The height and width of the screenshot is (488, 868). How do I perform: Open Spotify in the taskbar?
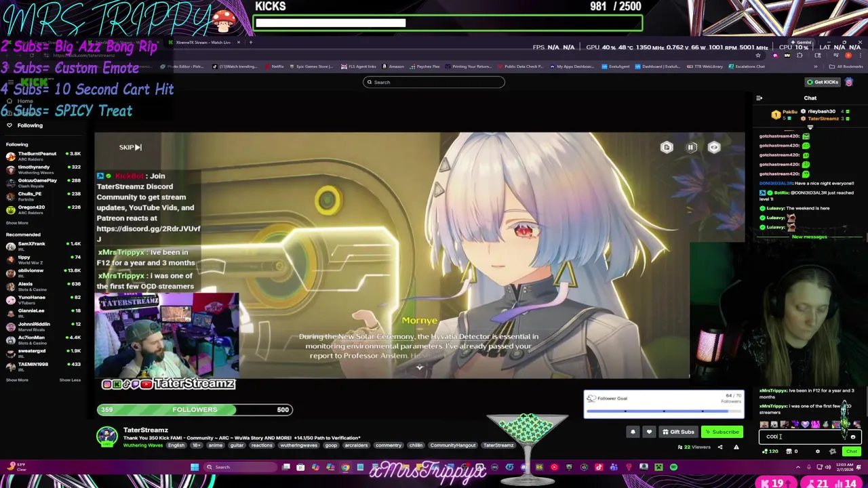pos(673,467)
